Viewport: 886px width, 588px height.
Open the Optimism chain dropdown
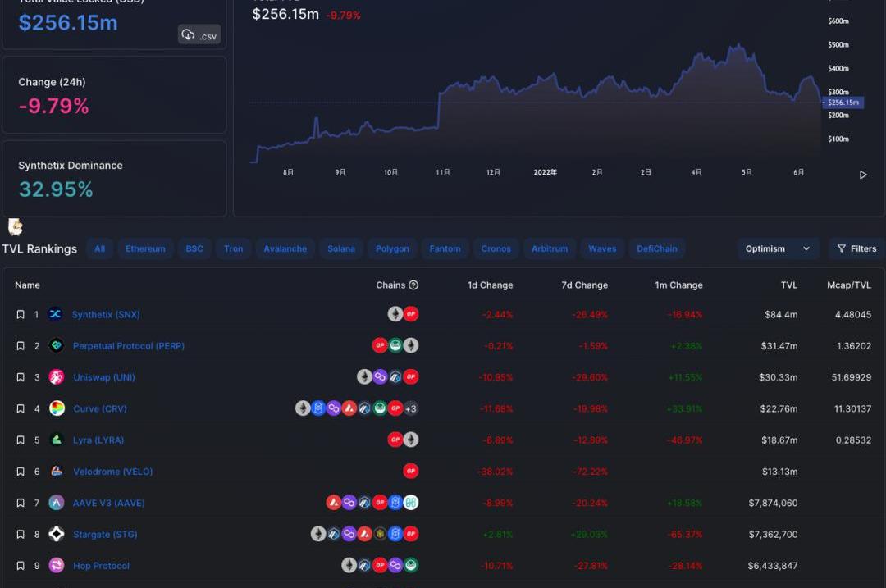(x=776, y=248)
